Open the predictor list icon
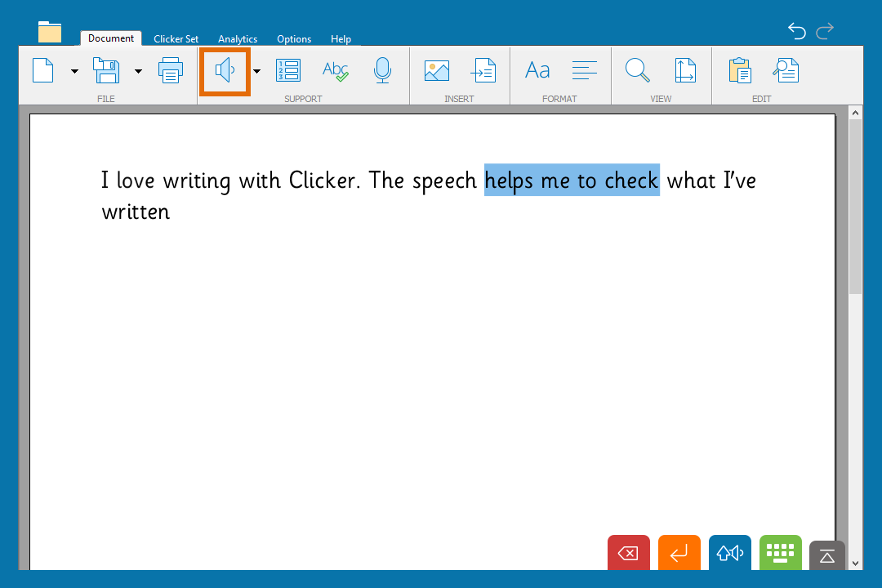Image resolution: width=882 pixels, height=588 pixels. click(287, 71)
